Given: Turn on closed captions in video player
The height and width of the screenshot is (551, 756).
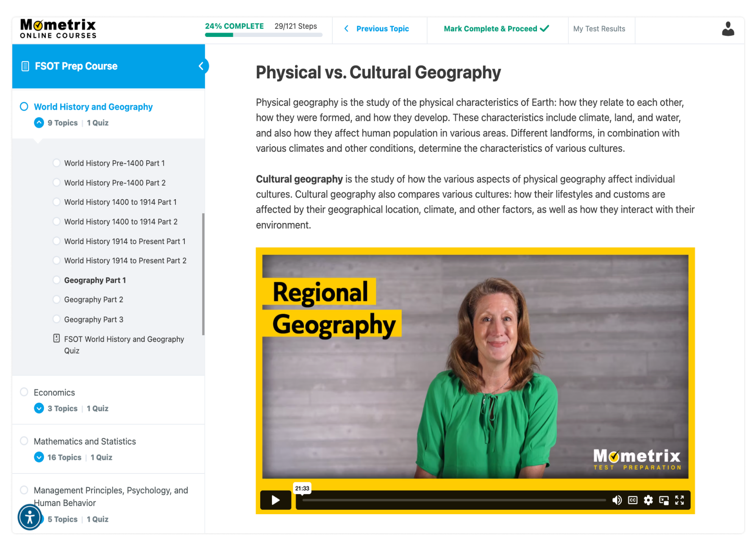Looking at the screenshot, I should [x=632, y=500].
